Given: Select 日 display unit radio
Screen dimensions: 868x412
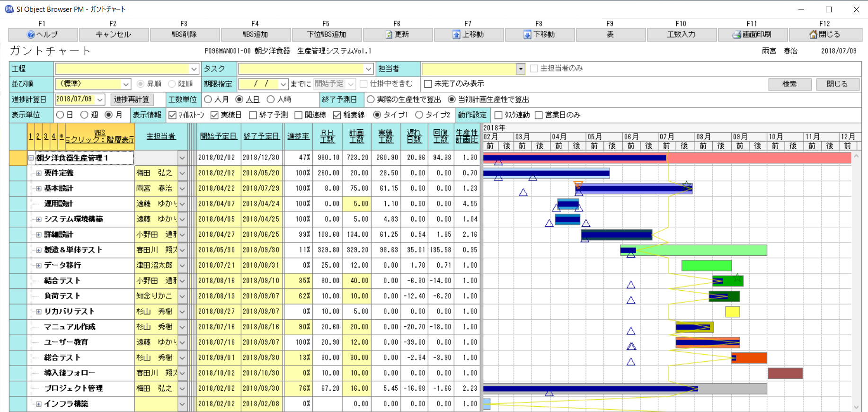Looking at the screenshot, I should pos(60,115).
